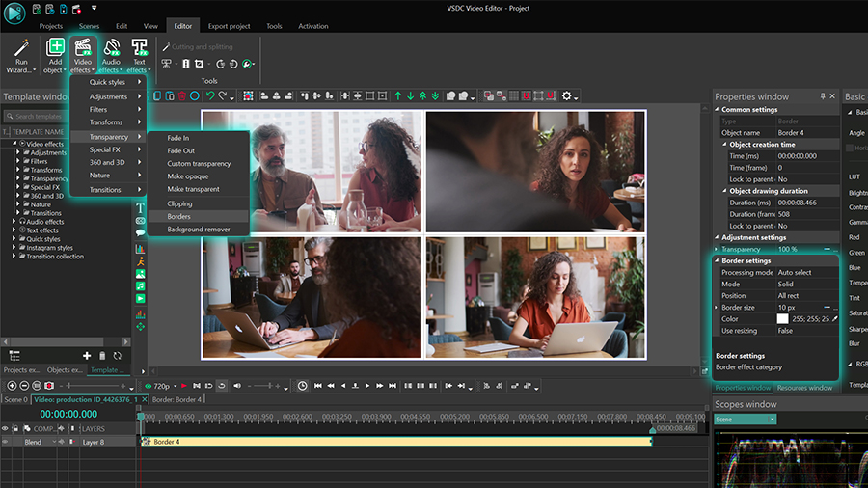Open the Audio effects ribbon button
The image size is (868, 488).
[x=111, y=55]
